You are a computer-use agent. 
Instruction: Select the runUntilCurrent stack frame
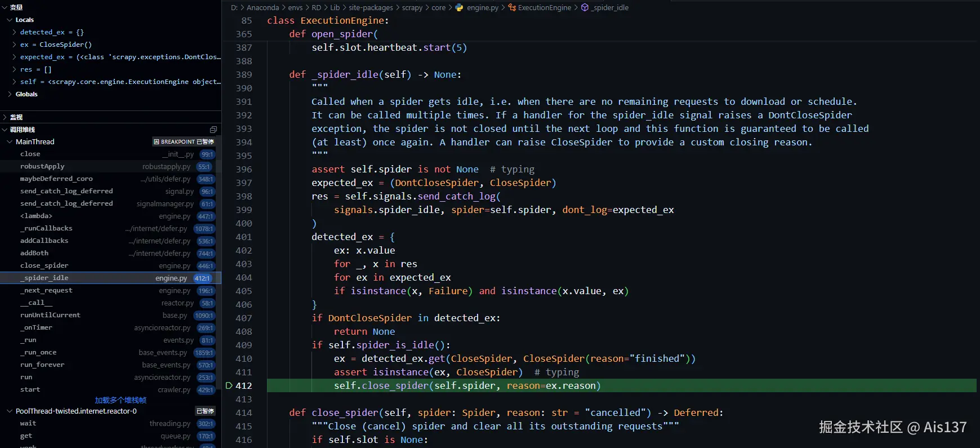110,315
